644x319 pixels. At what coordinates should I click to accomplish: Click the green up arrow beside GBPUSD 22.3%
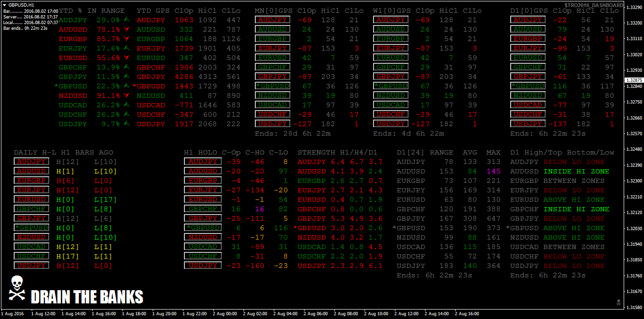click(126, 86)
